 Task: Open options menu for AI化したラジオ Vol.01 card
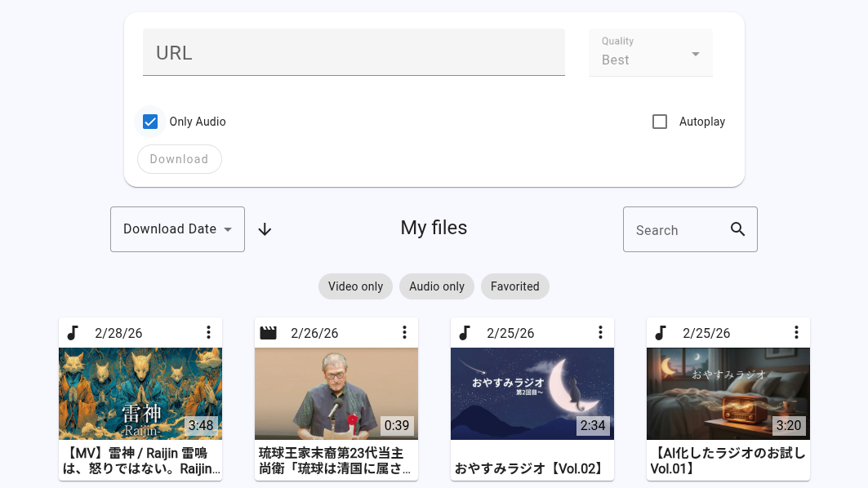[797, 332]
